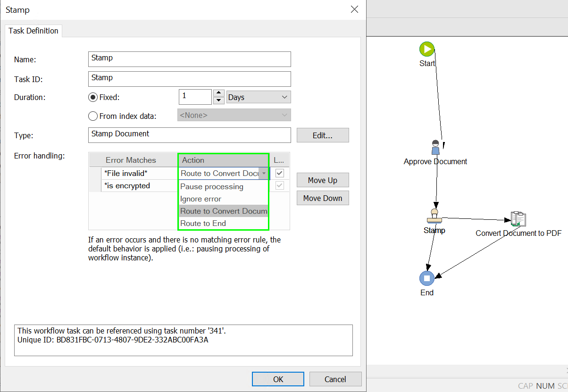The height and width of the screenshot is (392, 568).
Task: Click the Move Down button
Action: (x=323, y=198)
